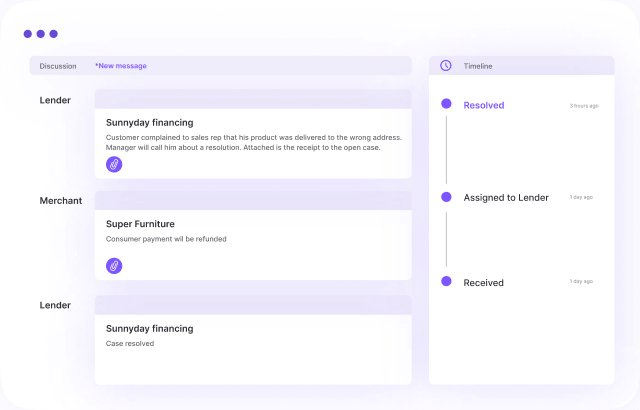Select the Merchant sender label

[x=61, y=201]
